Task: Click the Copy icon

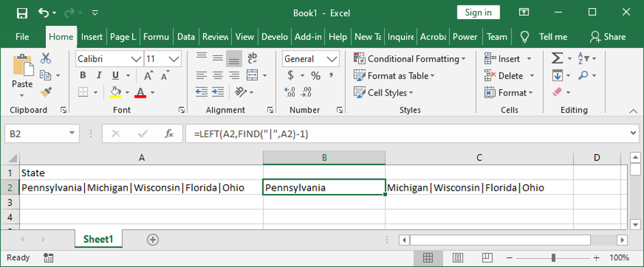Action: (x=44, y=75)
